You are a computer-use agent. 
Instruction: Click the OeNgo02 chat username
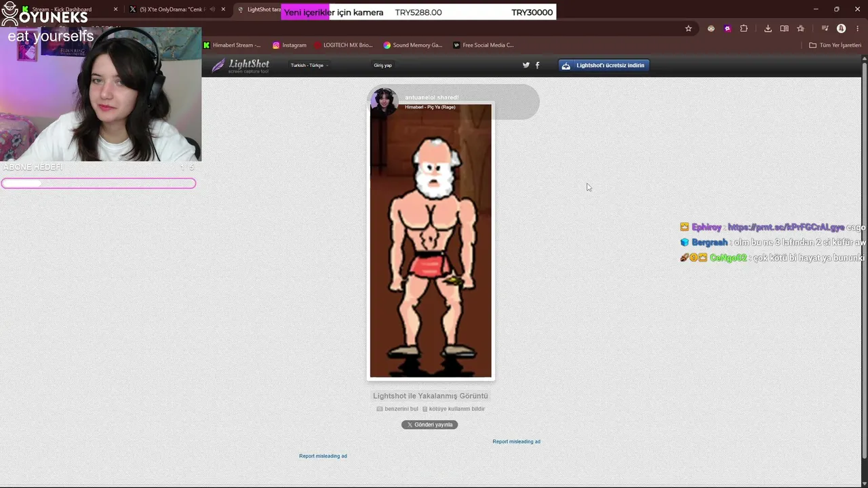coord(728,258)
